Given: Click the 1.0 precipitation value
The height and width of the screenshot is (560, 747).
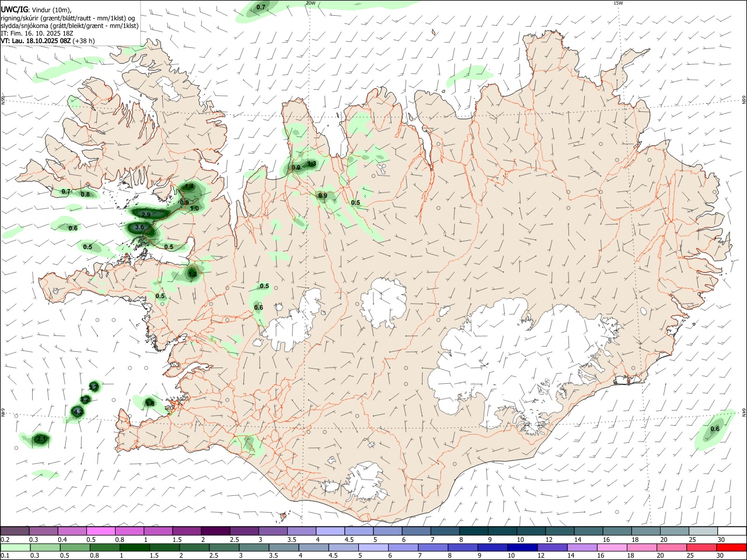Looking at the screenshot, I should [x=194, y=208].
